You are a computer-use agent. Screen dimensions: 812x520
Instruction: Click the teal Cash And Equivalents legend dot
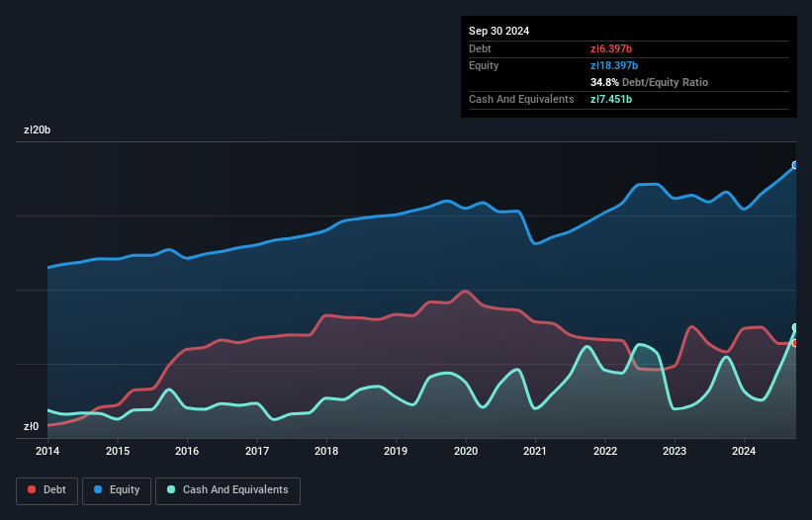[171, 489]
